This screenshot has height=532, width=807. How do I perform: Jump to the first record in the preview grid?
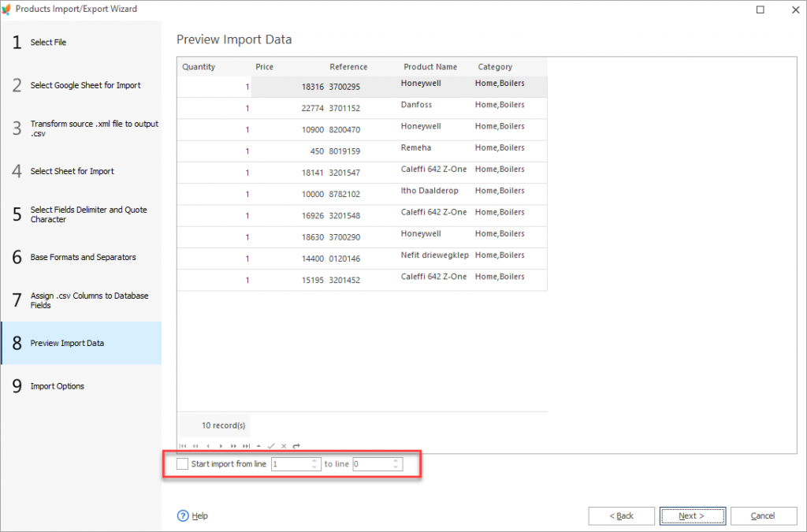[182, 445]
